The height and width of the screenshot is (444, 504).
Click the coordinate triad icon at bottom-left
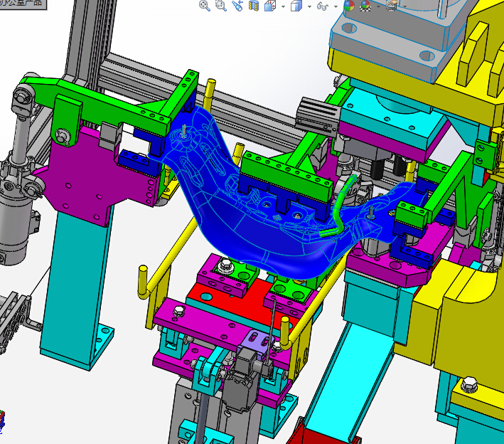coord(2,422)
